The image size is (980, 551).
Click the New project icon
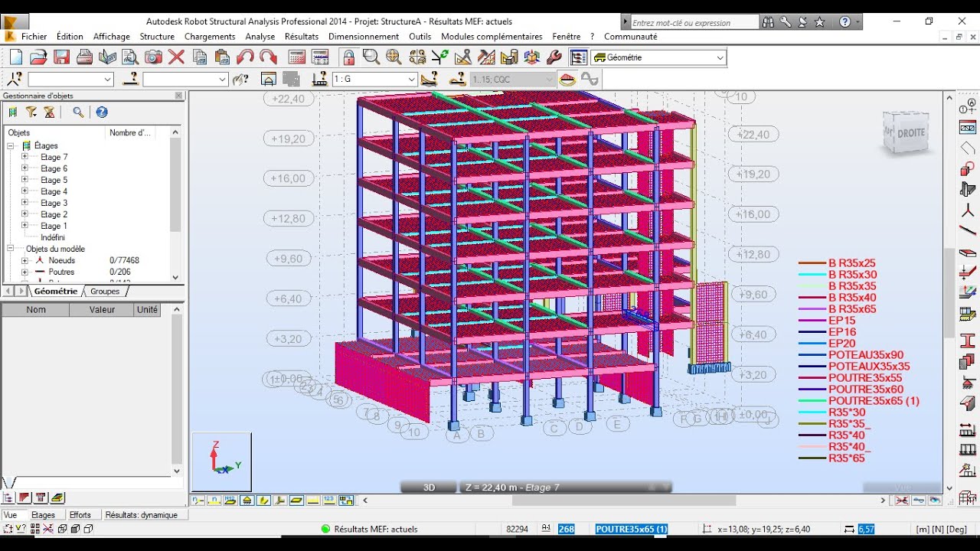16,57
